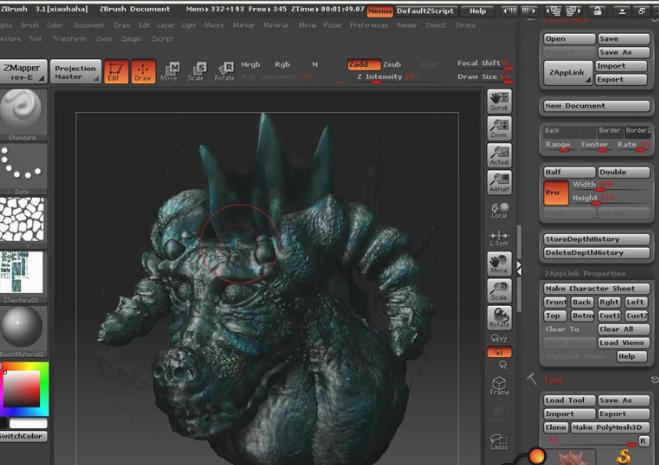Switch to the Move transform tool
The height and width of the screenshot is (465, 659).
171,71
